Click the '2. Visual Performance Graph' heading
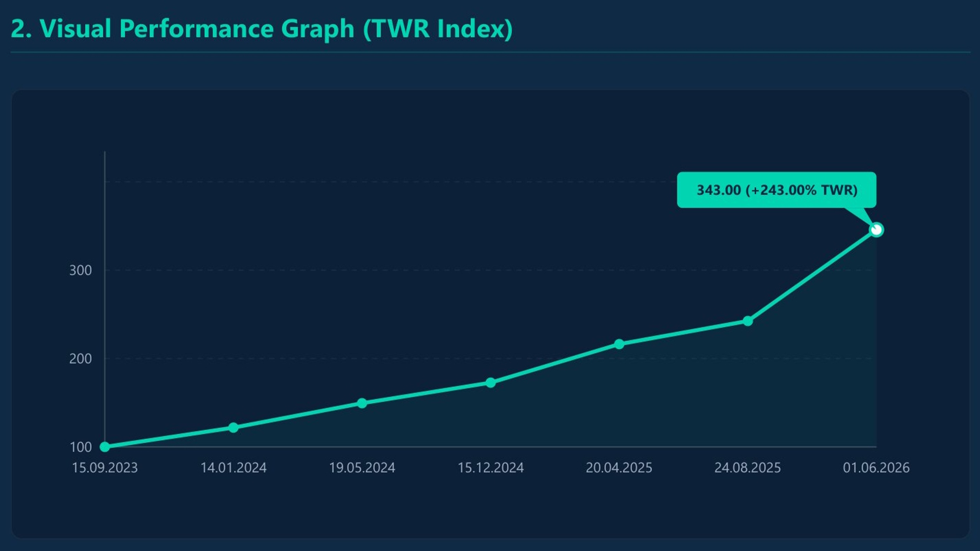980x551 pixels. [262, 29]
